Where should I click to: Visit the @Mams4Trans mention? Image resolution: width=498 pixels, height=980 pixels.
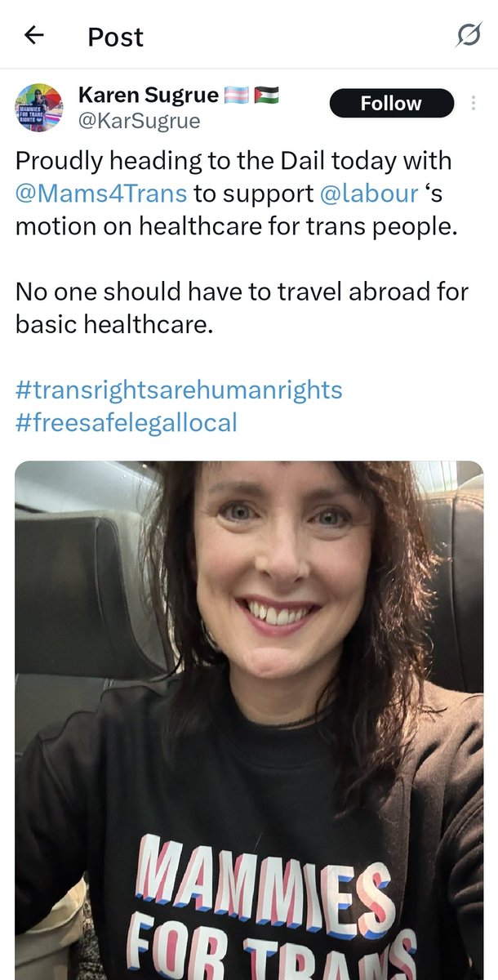click(101, 195)
